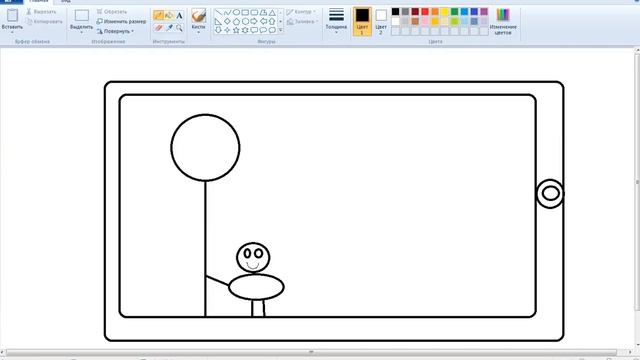Choose the straight Line shape

click(218, 13)
